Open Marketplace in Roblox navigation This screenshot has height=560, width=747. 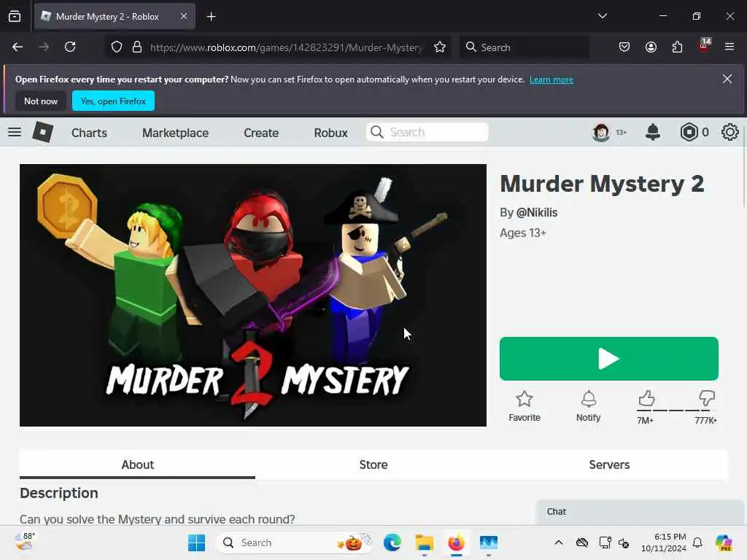175,133
